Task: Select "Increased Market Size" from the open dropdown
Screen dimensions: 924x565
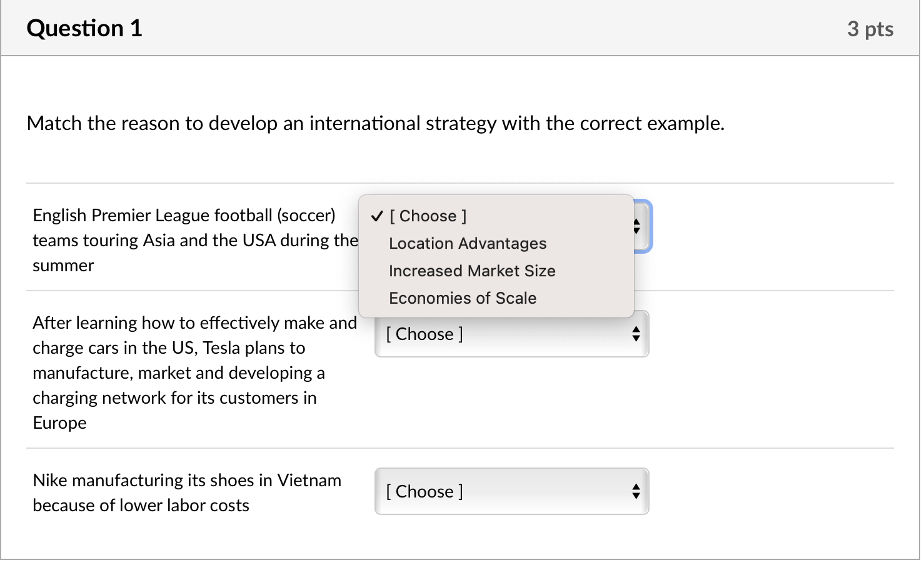Action: coord(472,271)
